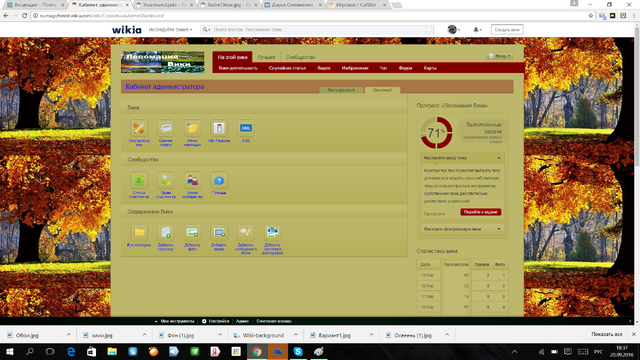
Task: Open the Wiki Features icon
Action: coord(219,128)
